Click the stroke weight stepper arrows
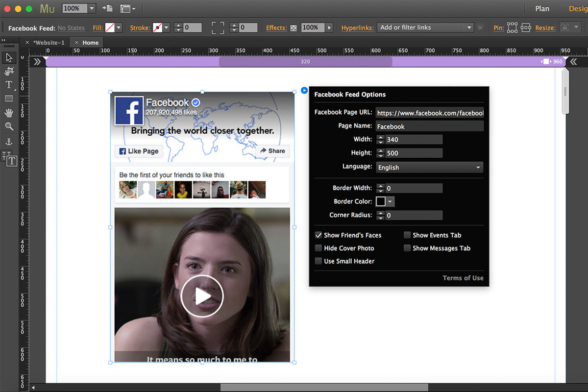 coord(178,28)
